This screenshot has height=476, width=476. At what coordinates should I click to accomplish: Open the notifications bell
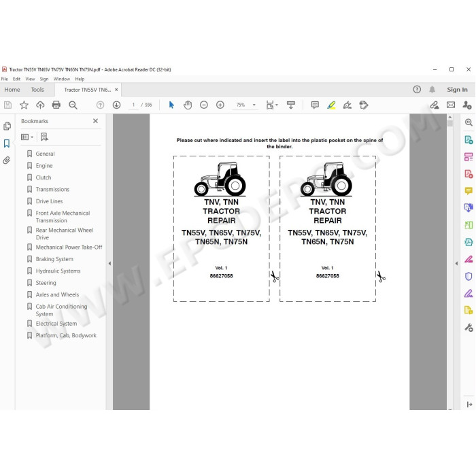pyautogui.click(x=432, y=89)
